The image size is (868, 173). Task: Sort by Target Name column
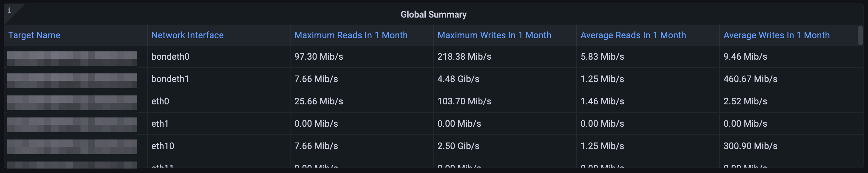34,35
